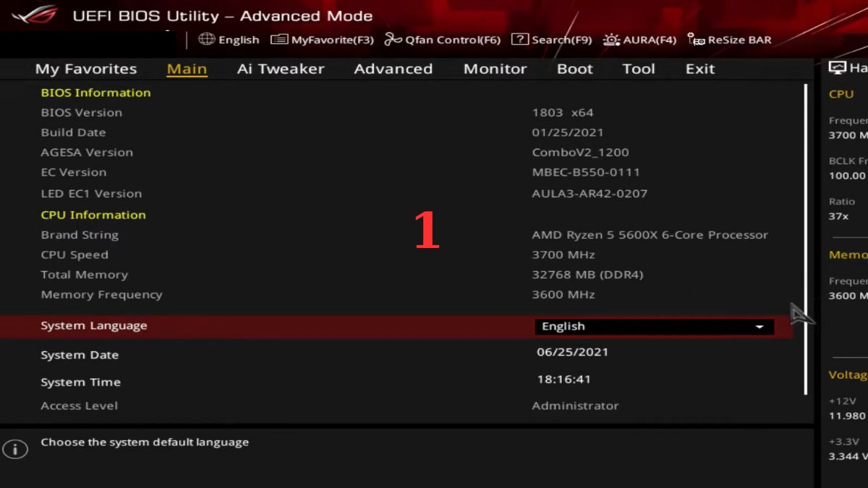The width and height of the screenshot is (868, 488).
Task: Select the Exit tab
Action: click(x=700, y=69)
